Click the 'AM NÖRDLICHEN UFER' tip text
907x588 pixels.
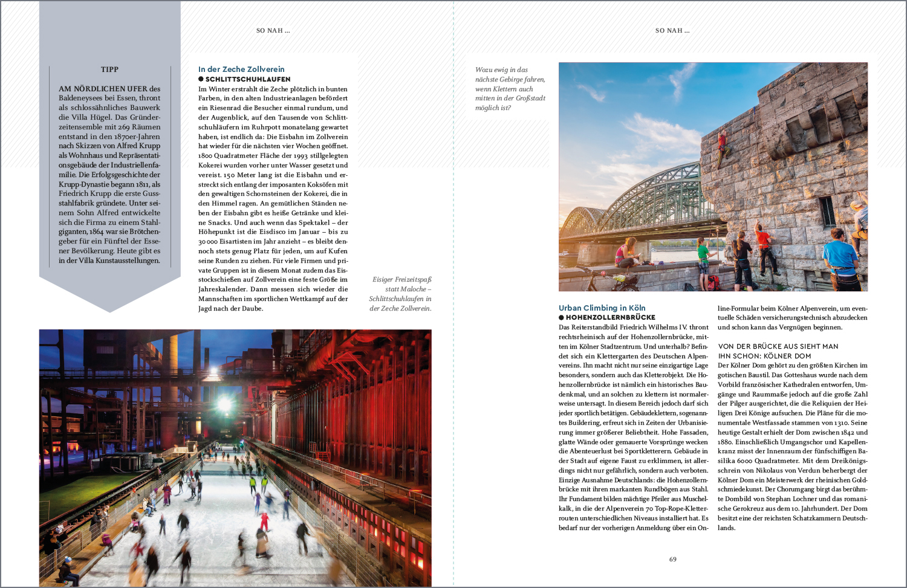[109, 174]
